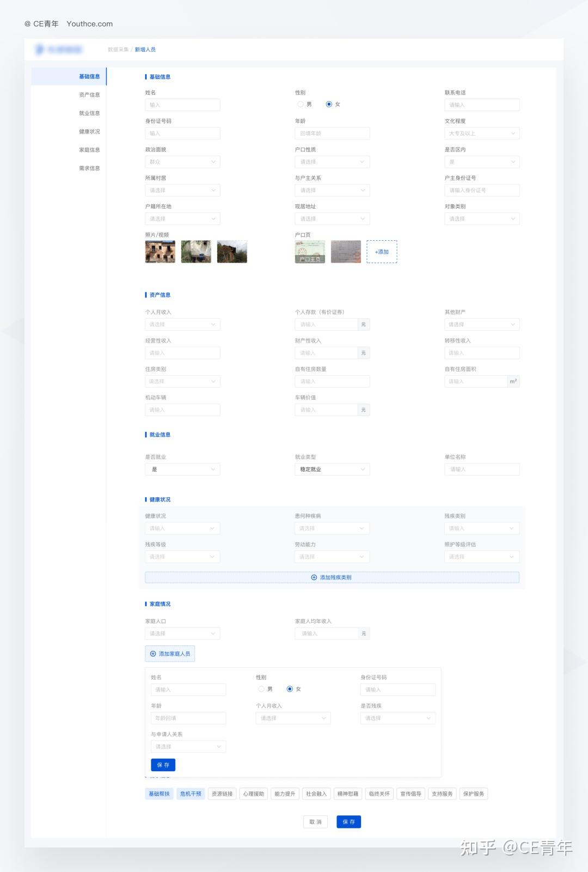Open the 对象类别 dropdown
Screen dimensions: 588x872
(482, 219)
